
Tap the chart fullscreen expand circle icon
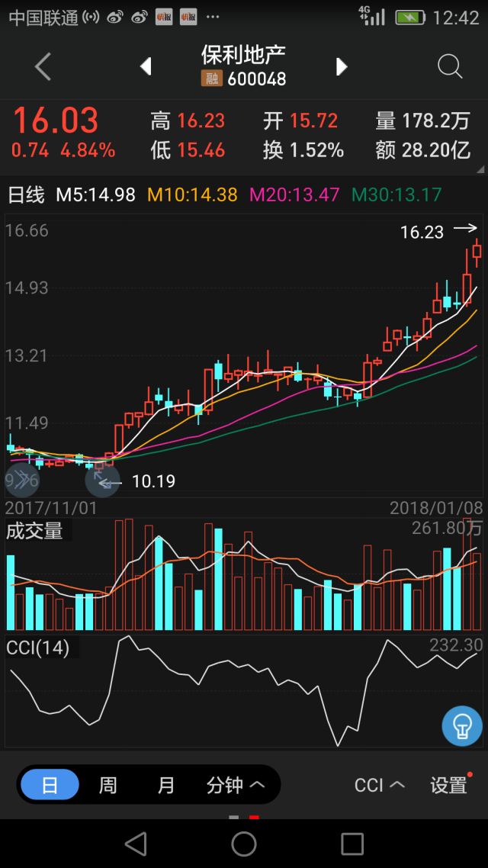tap(102, 480)
